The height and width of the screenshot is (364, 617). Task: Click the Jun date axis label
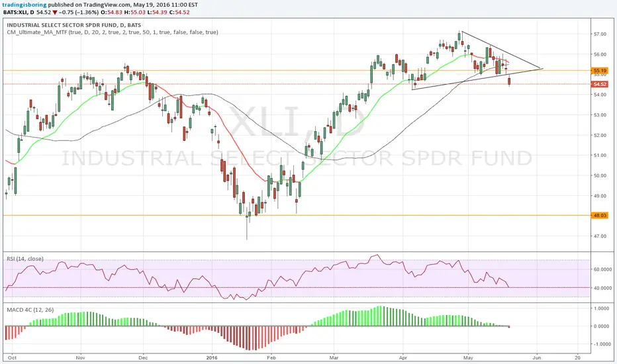(x=537, y=357)
